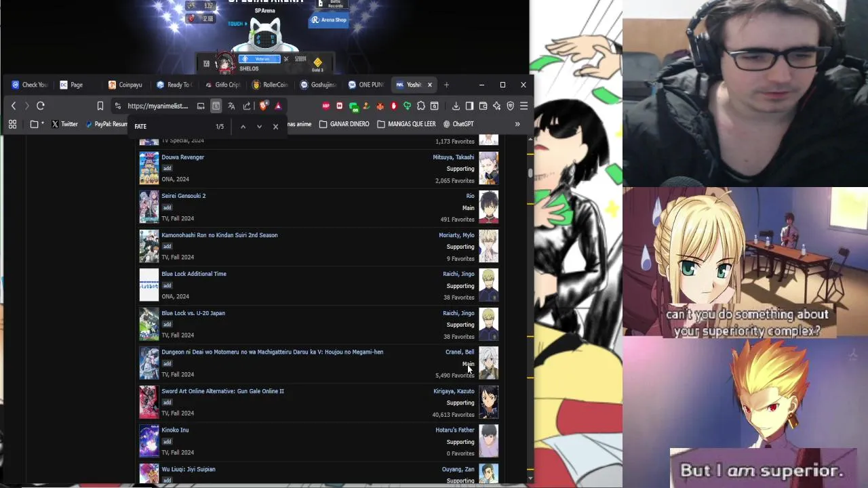Click add button under Seirei Gensouki 2
This screenshot has height=488, width=868.
[x=167, y=207]
